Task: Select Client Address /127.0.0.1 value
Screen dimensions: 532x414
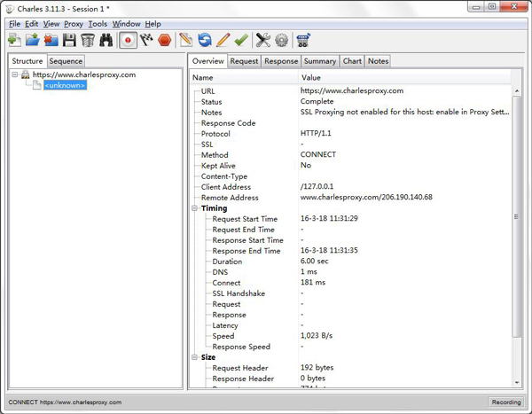Action: [317, 187]
